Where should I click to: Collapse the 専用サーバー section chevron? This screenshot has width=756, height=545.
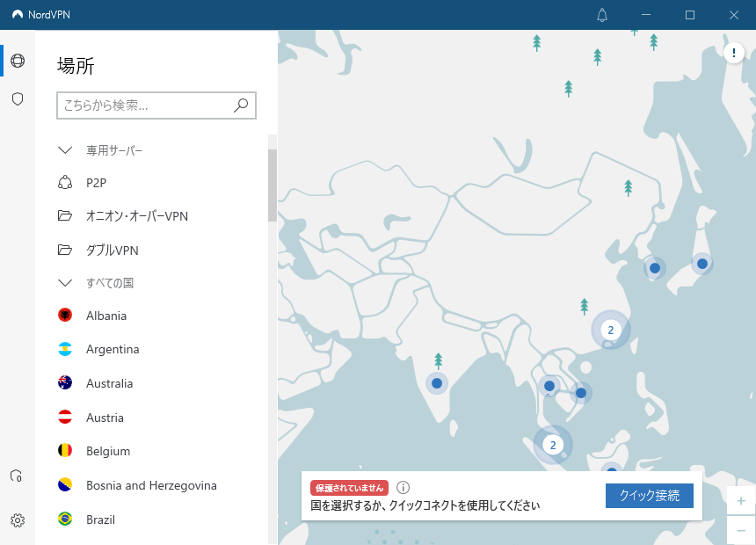coord(65,150)
